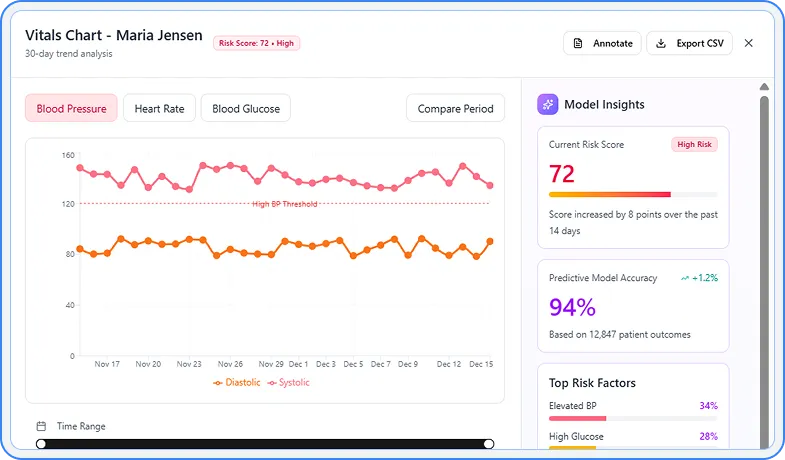Image resolution: width=785 pixels, height=460 pixels.
Task: Click the accuracy trend arrow icon
Action: pos(685,278)
